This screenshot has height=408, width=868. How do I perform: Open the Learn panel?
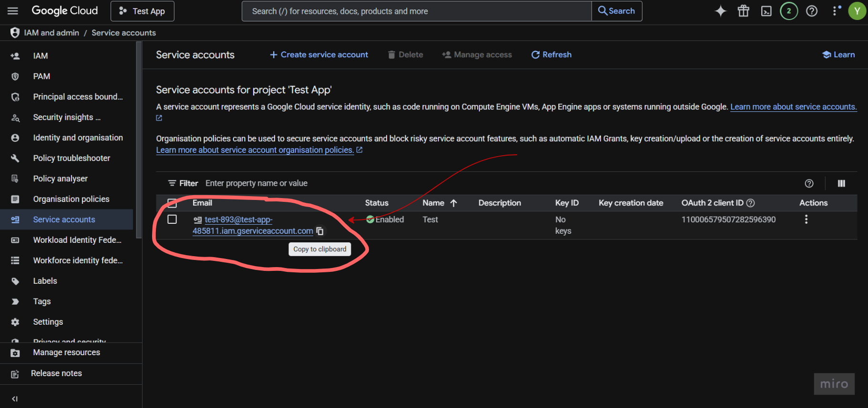(838, 55)
